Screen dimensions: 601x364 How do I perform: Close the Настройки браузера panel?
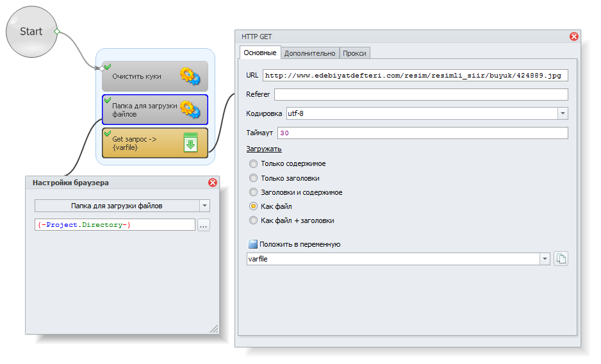(213, 183)
